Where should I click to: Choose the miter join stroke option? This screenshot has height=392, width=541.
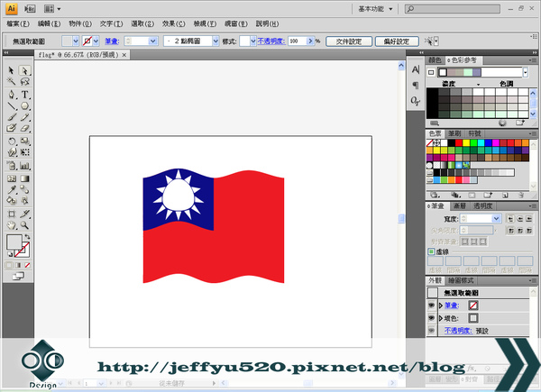pos(510,230)
